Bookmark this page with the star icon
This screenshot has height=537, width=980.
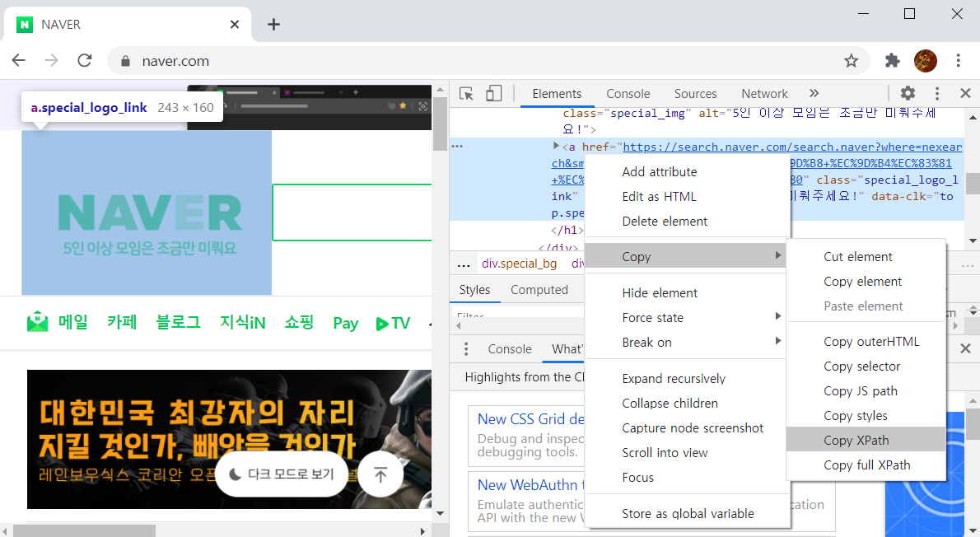[x=851, y=61]
